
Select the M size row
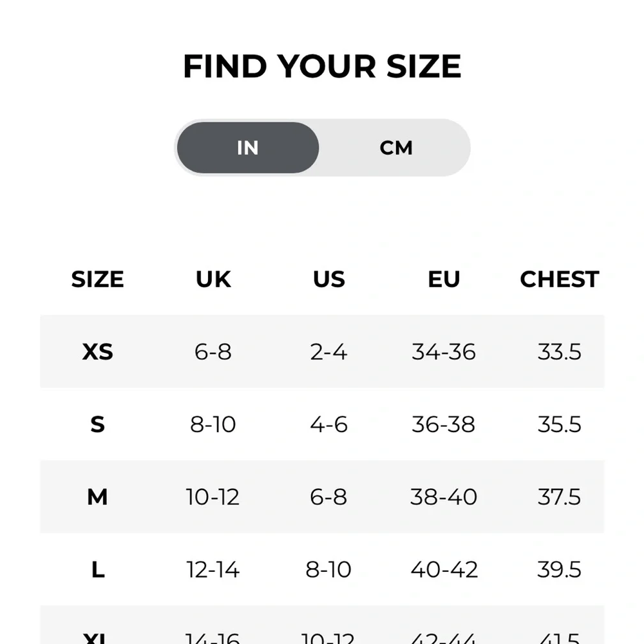point(97,497)
